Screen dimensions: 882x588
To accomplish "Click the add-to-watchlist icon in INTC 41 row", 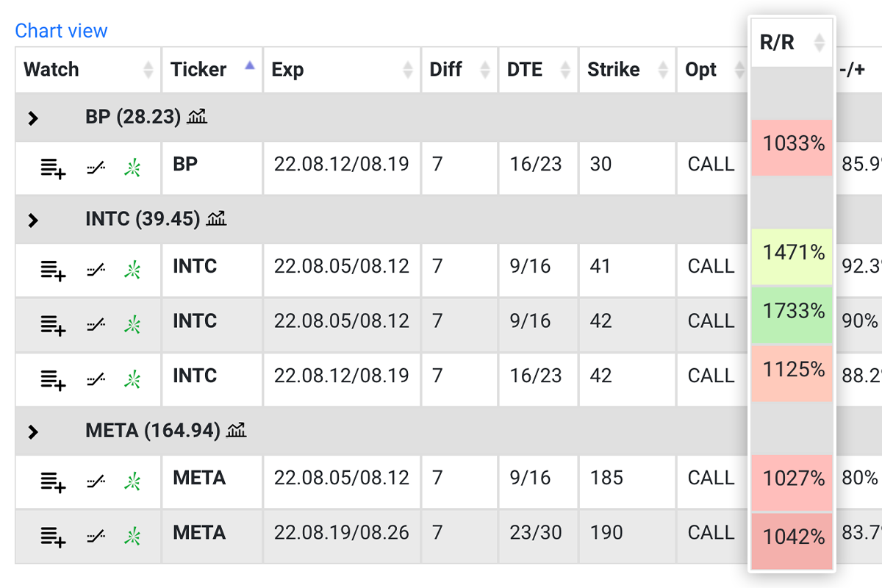I will 53,270.
